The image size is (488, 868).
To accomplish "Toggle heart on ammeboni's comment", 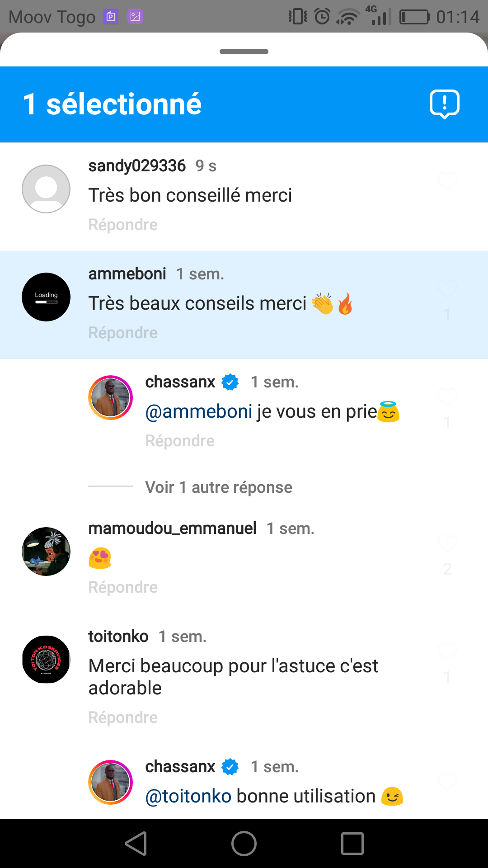I will (447, 289).
